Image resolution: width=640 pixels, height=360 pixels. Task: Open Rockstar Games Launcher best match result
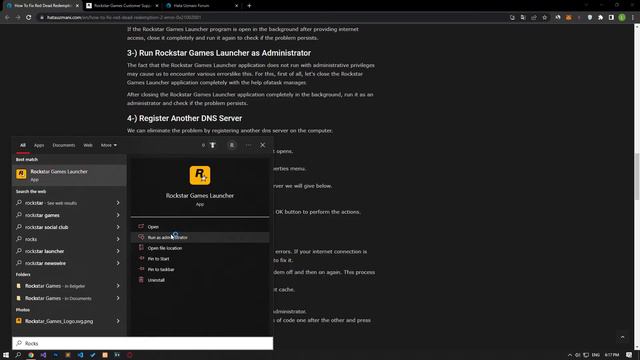pyautogui.click(x=69, y=175)
